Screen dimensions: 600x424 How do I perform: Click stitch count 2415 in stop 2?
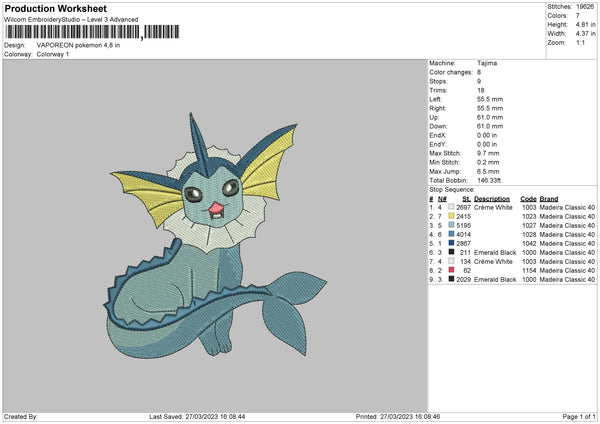pos(463,217)
